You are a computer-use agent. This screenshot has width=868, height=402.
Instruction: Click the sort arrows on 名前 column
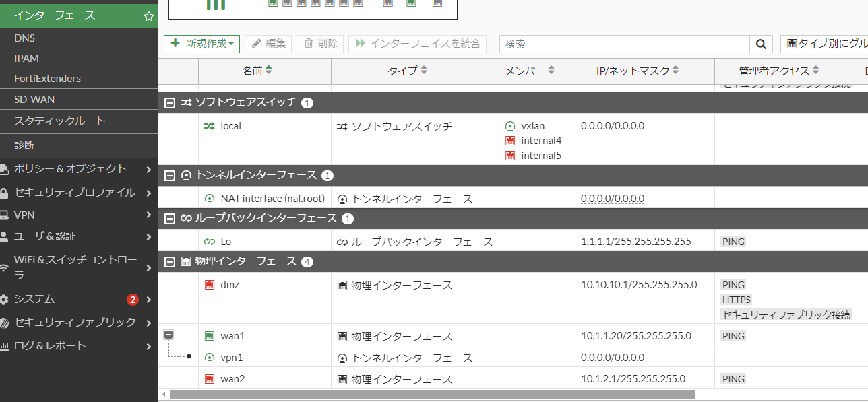point(269,70)
